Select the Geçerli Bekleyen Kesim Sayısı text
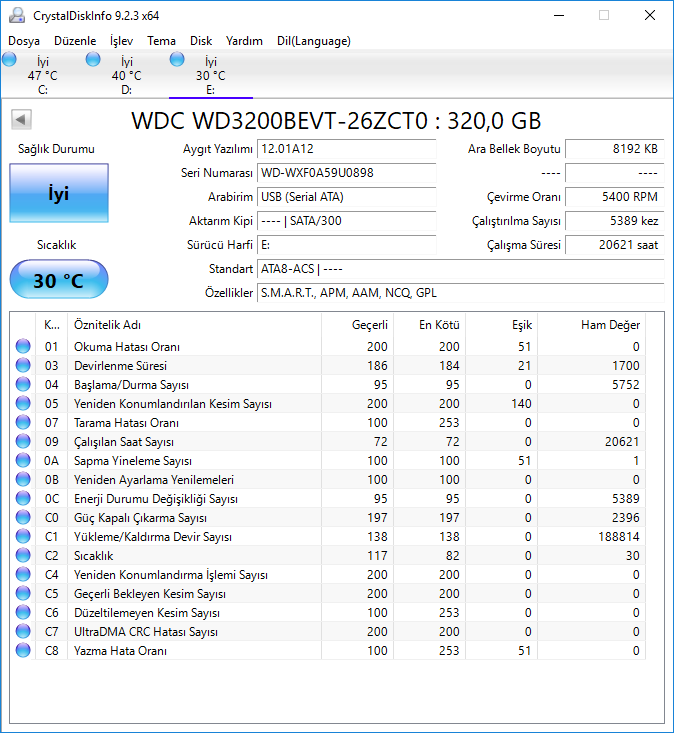 [x=150, y=594]
